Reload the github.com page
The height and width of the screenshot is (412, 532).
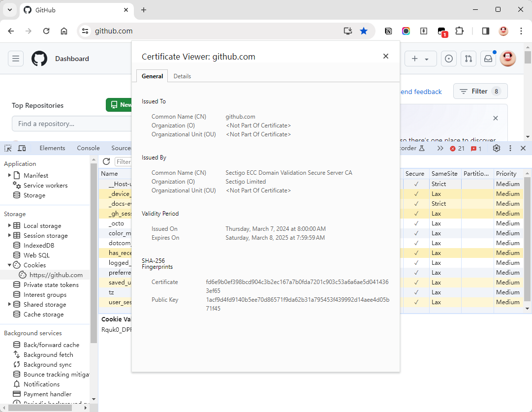tap(46, 31)
